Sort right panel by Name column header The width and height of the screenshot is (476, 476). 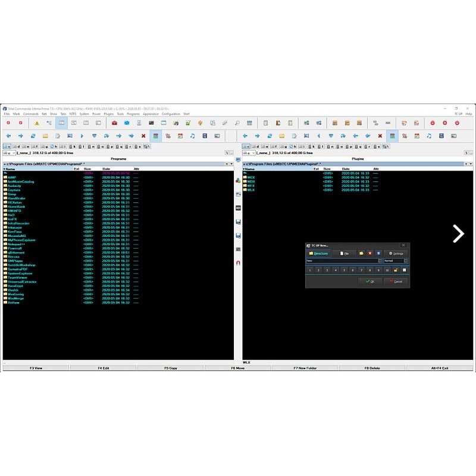[x=249, y=169]
